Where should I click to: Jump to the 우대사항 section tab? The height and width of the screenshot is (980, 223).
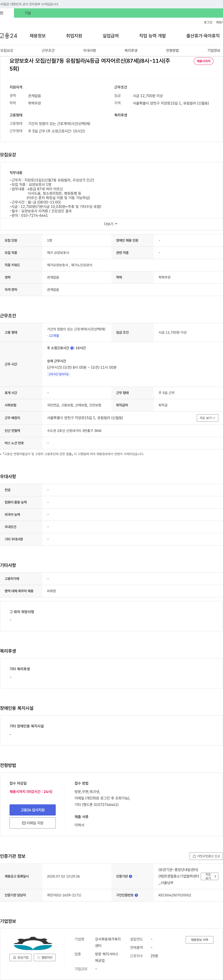pos(89,51)
